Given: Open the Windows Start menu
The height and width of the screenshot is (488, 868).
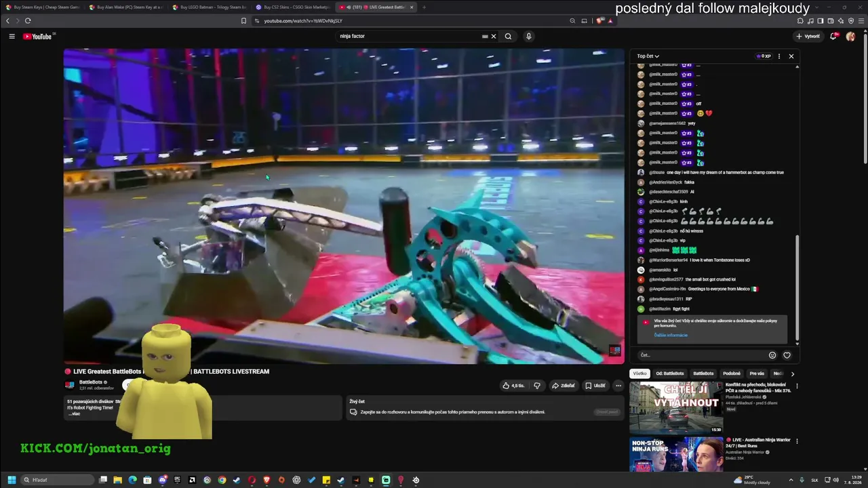Looking at the screenshot, I should pyautogui.click(x=12, y=480).
